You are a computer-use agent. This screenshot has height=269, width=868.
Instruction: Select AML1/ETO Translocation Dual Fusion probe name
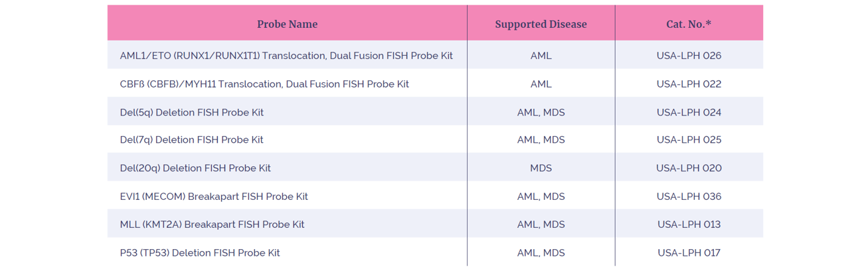286,56
